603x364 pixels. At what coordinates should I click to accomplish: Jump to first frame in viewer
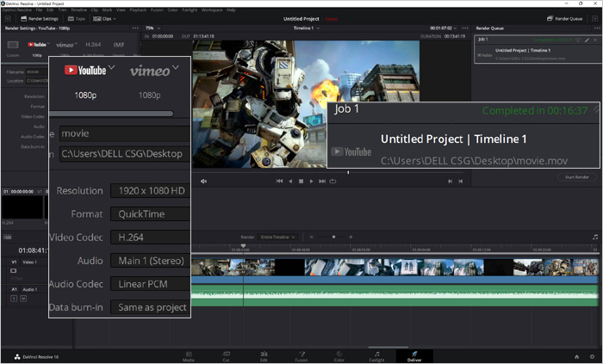click(x=280, y=182)
